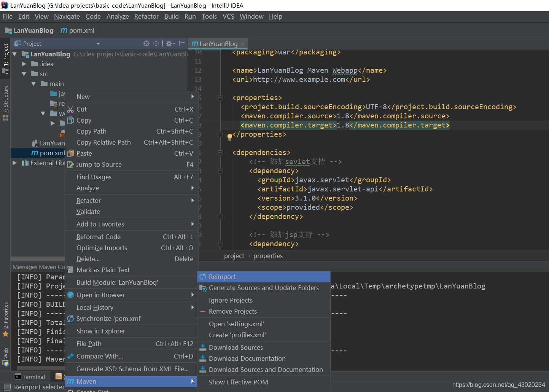Open the File menu
Screen dimensions: 549x392
[8, 16]
